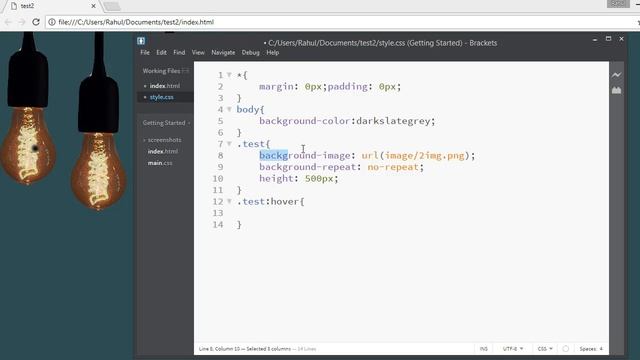Image resolution: width=640 pixels, height=360 pixels.
Task: Click 'padding' property on line 2
Action: click(x=348, y=87)
